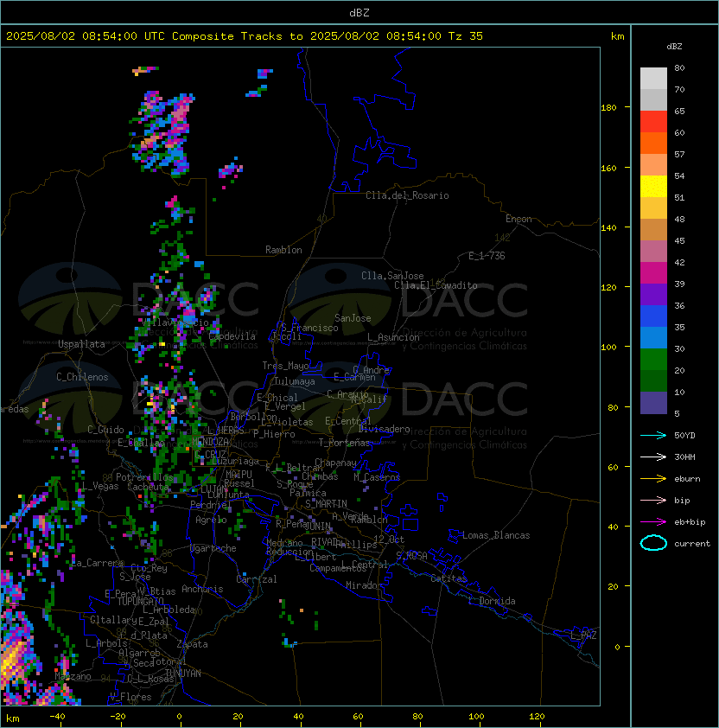Image resolution: width=719 pixels, height=728 pixels.
Task: Pick the royal blue swatch between 36 and 35
Action: (653, 316)
